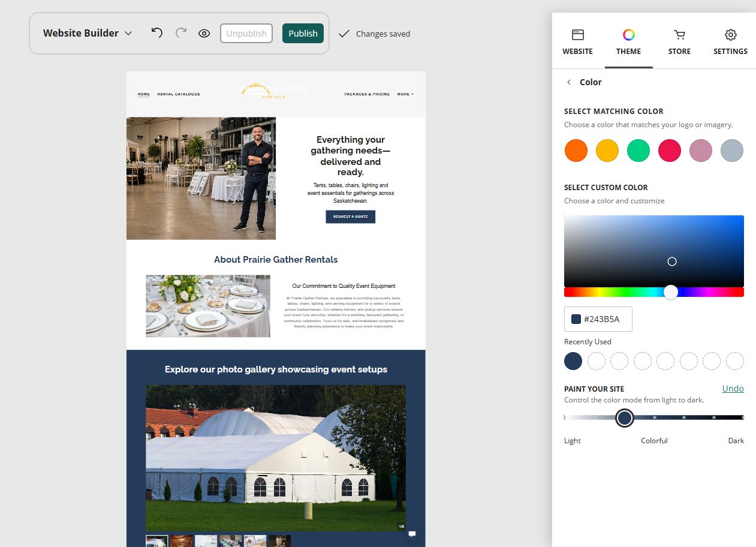Click the Everything your gathering needs headline
756x547 pixels.
pos(351,156)
